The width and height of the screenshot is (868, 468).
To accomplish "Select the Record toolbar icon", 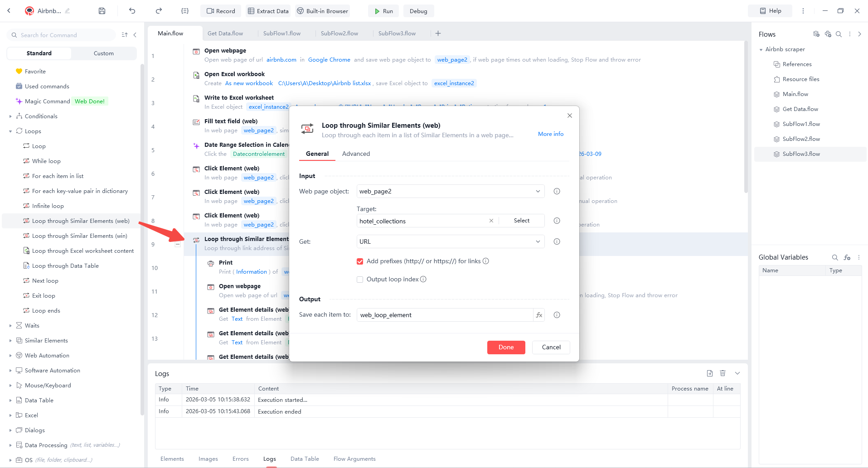I will click(x=220, y=10).
